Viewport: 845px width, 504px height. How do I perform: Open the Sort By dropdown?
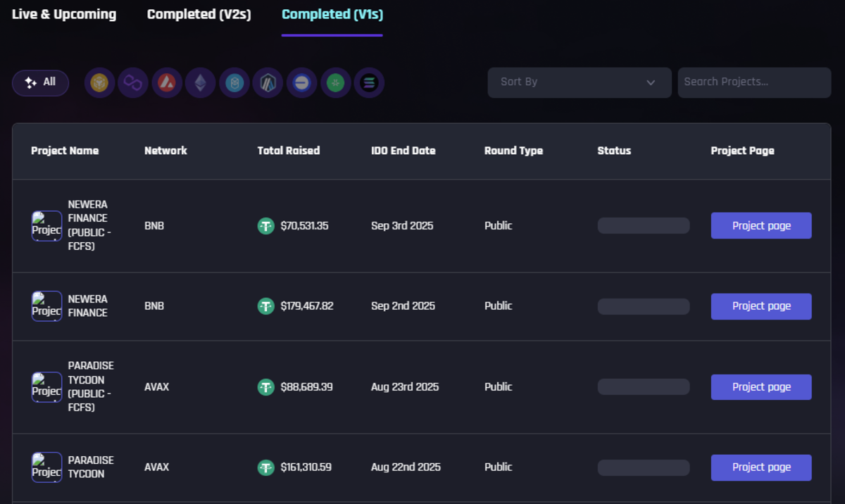pyautogui.click(x=579, y=82)
